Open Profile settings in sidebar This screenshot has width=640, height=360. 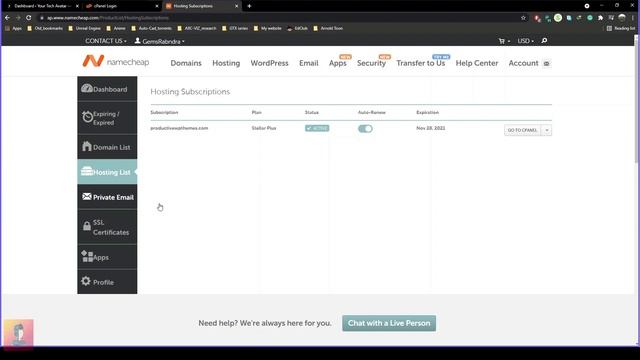pos(107,282)
